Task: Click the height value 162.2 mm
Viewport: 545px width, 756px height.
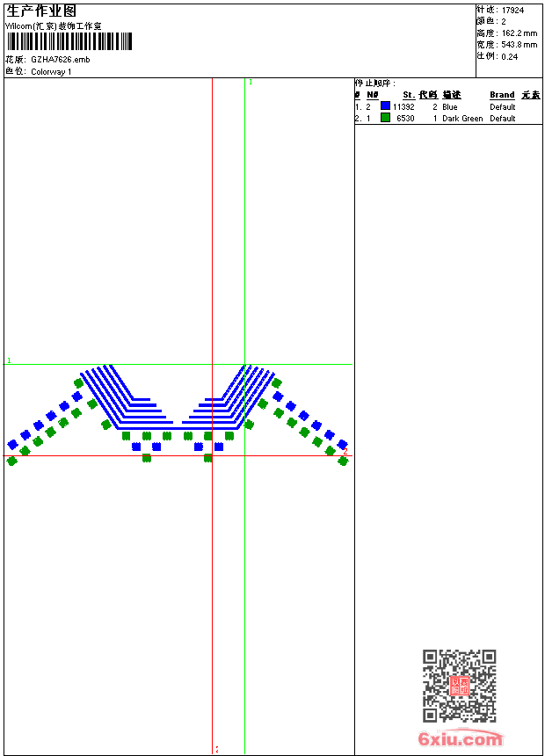Action: (520, 33)
